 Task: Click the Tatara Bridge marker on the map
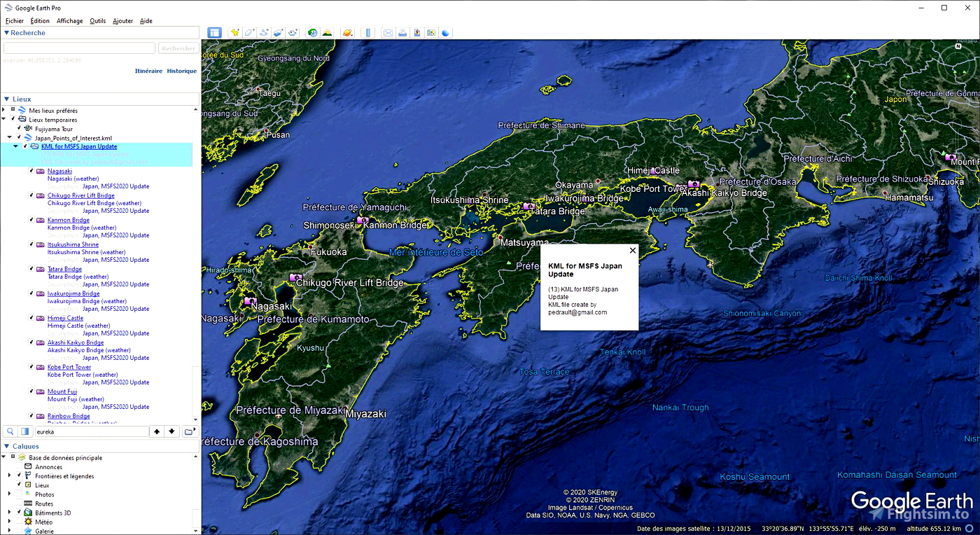[529, 207]
